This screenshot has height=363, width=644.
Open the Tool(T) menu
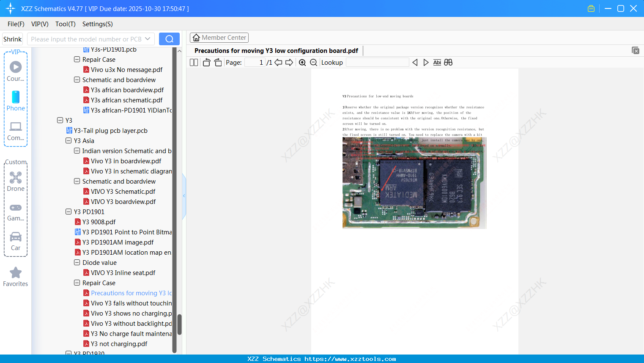65,24
